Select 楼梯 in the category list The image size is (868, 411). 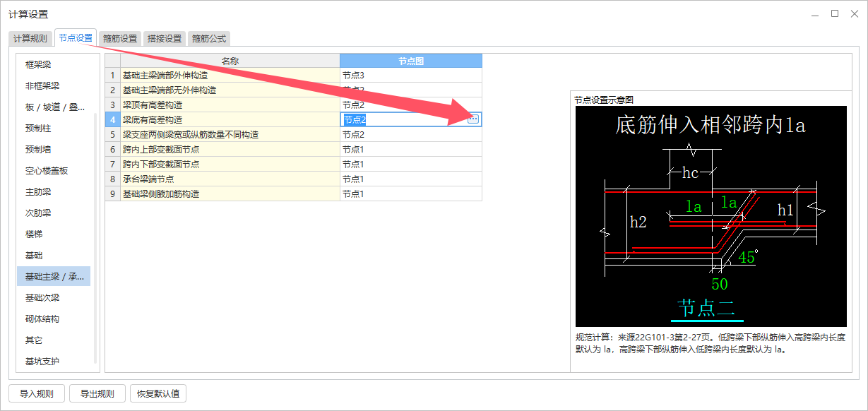tap(54, 234)
